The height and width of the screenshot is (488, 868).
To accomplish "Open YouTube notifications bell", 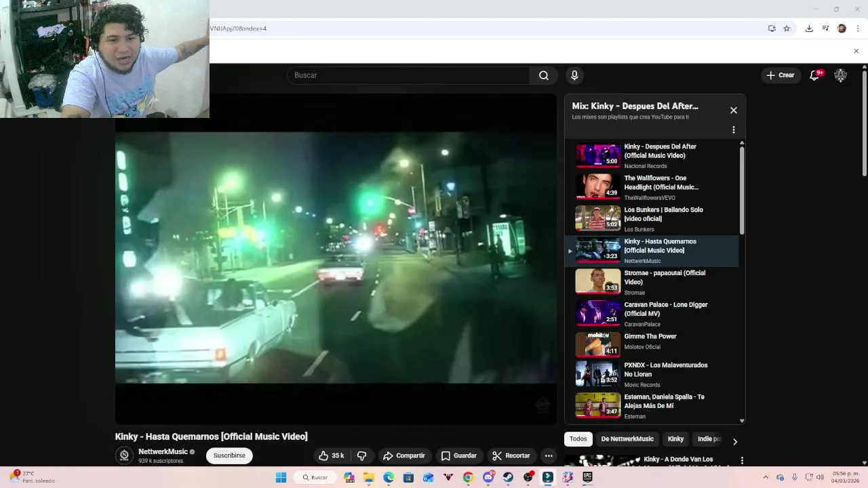I will coord(815,75).
